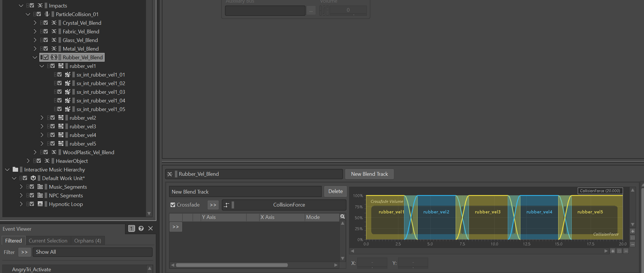Click the sx_int_rubber_vel1_03 sound icon
644x273 pixels.
(x=68, y=92)
